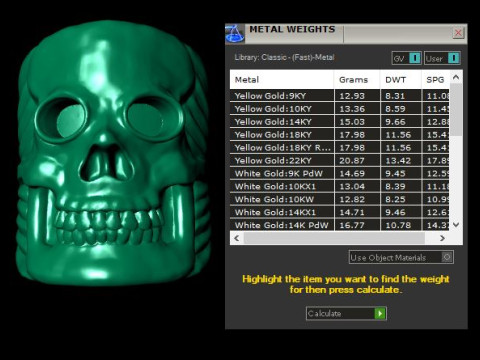Click the table scroll down arrow

point(456,225)
